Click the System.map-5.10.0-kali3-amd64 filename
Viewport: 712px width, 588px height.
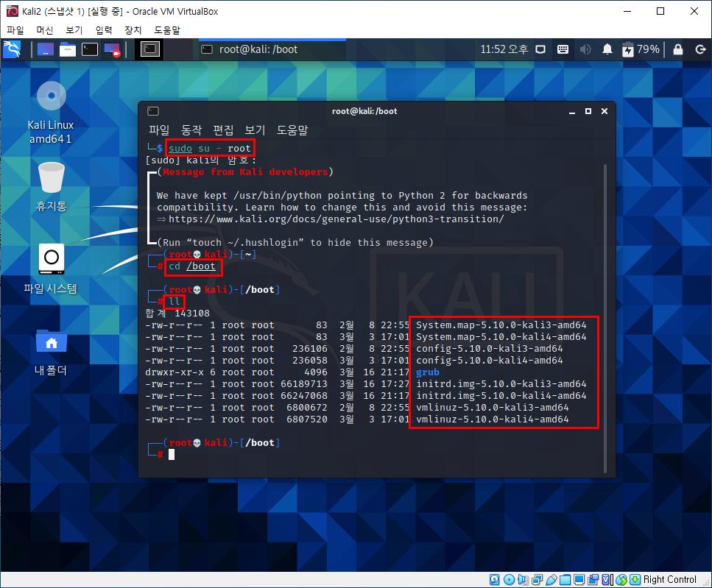pos(501,325)
